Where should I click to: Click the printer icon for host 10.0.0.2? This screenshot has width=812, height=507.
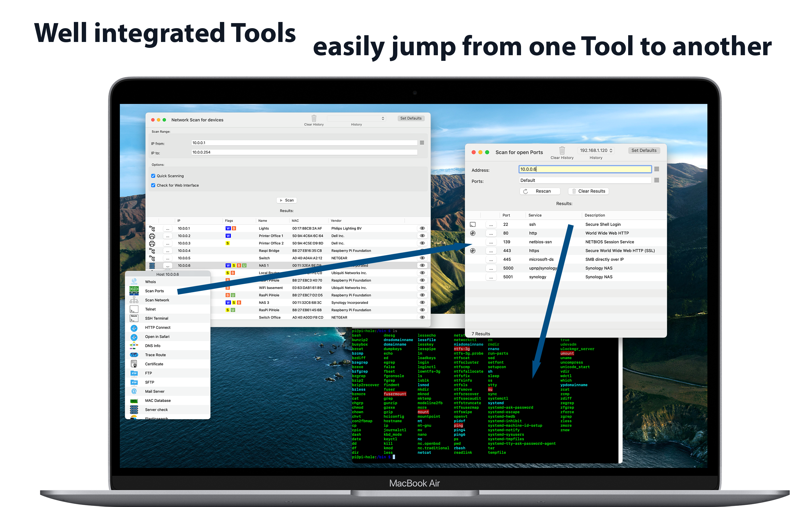pyautogui.click(x=152, y=236)
